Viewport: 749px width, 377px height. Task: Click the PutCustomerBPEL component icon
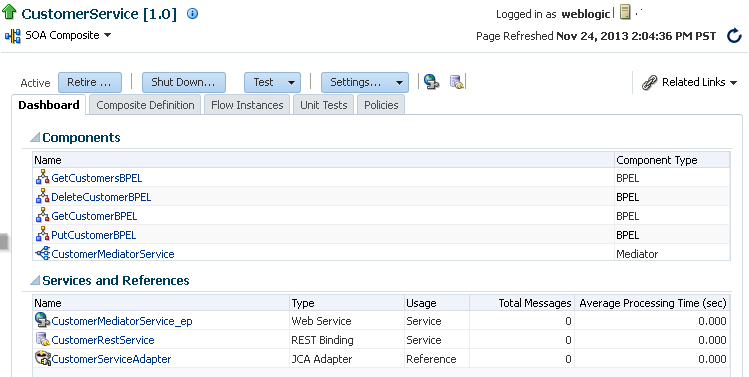pos(43,235)
